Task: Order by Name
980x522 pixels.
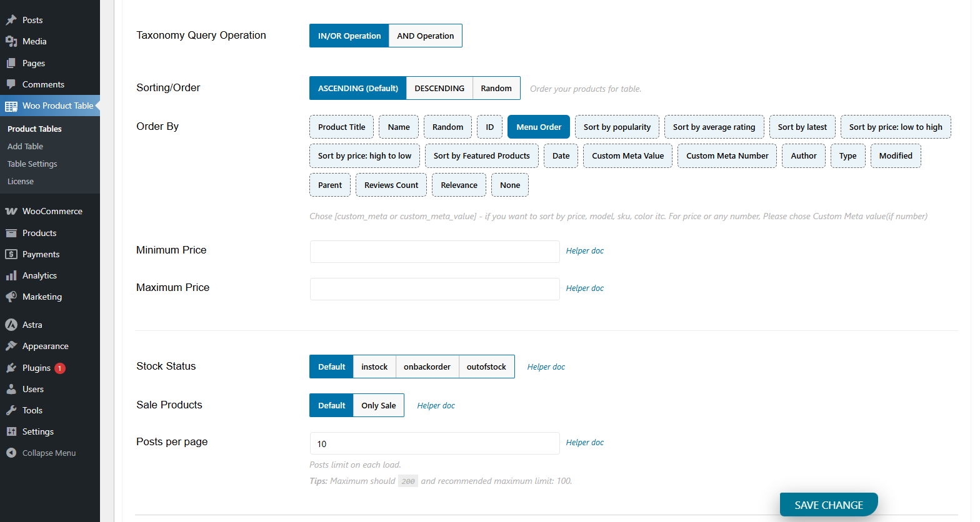Action: point(399,127)
